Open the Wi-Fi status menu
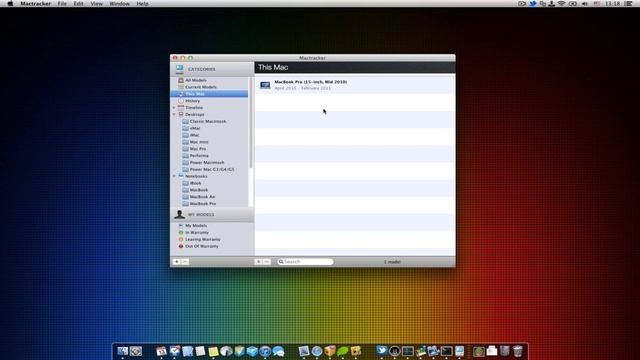Screen dimensions: 640x360 coord(562,4)
